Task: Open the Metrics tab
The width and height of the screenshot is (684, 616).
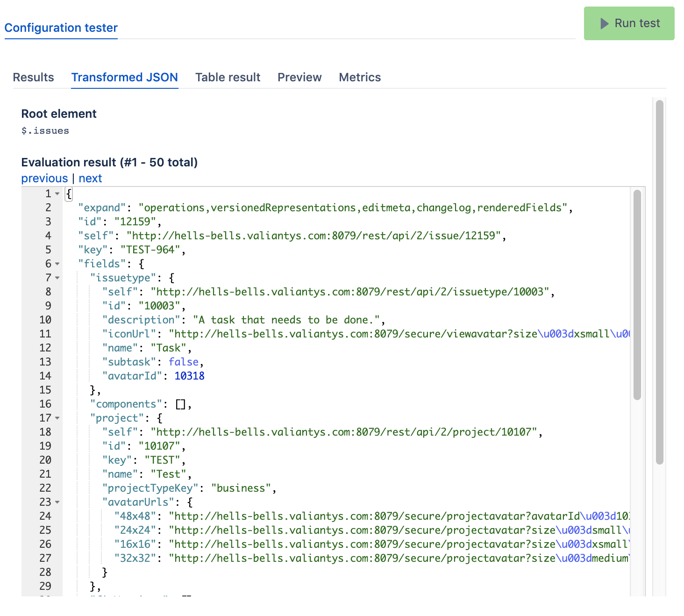Action: point(360,78)
